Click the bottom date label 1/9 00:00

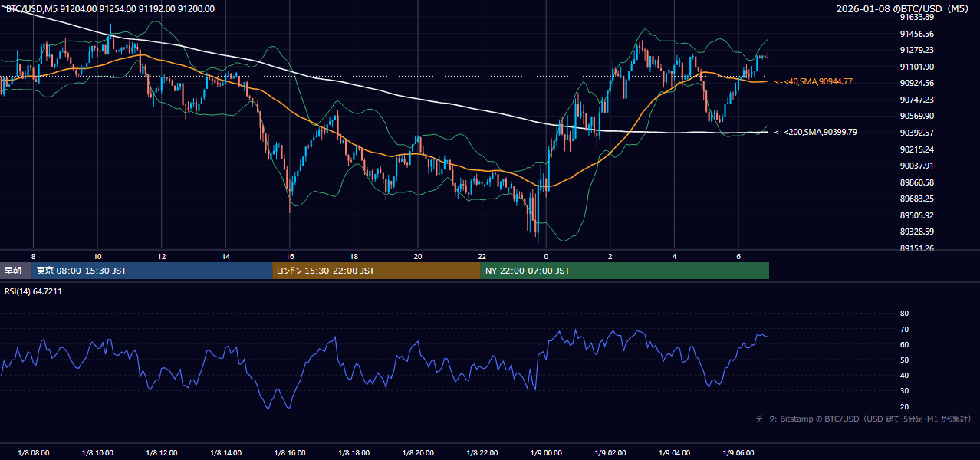click(546, 453)
